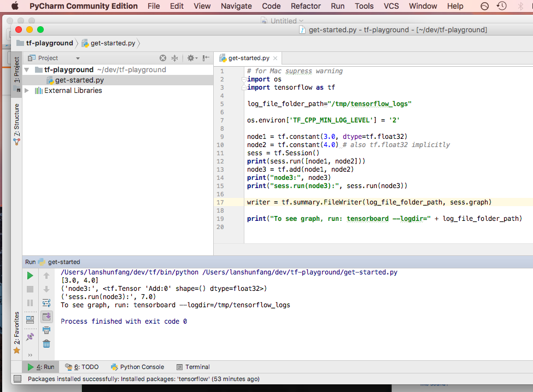Image resolution: width=533 pixels, height=392 pixels.
Task: Click the file icon in the window title bar
Action: (x=302, y=30)
